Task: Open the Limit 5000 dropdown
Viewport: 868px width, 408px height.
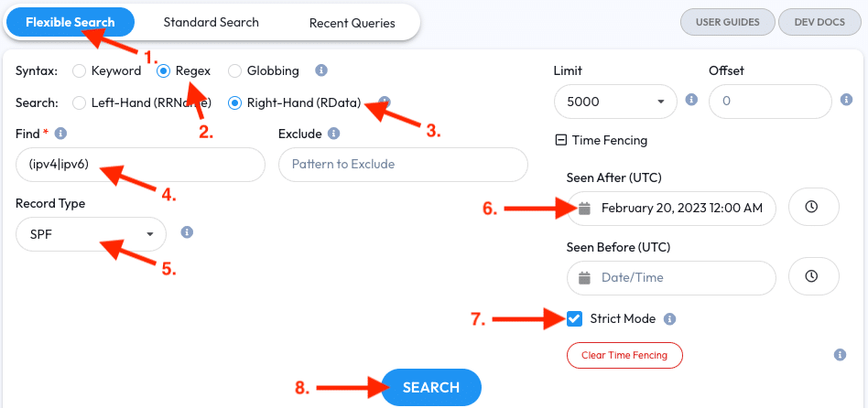Action: click(615, 102)
